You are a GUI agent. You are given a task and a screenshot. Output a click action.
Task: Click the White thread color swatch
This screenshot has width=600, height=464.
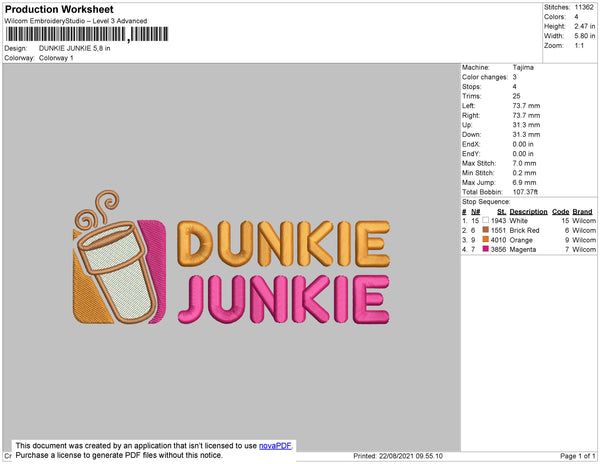[x=486, y=220]
